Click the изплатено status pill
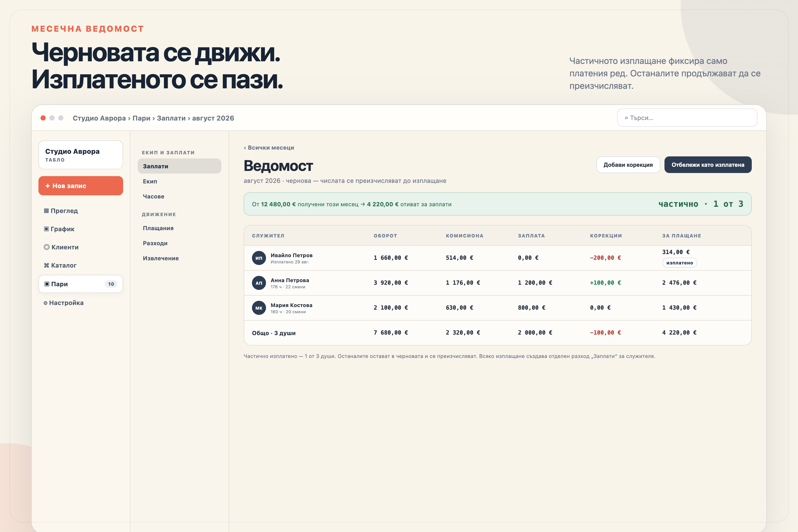 (680, 263)
